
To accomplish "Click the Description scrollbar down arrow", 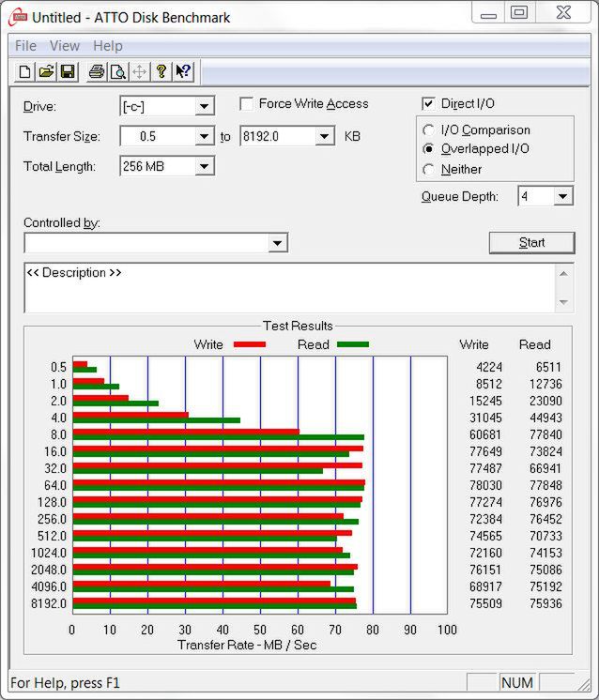I will [x=563, y=302].
